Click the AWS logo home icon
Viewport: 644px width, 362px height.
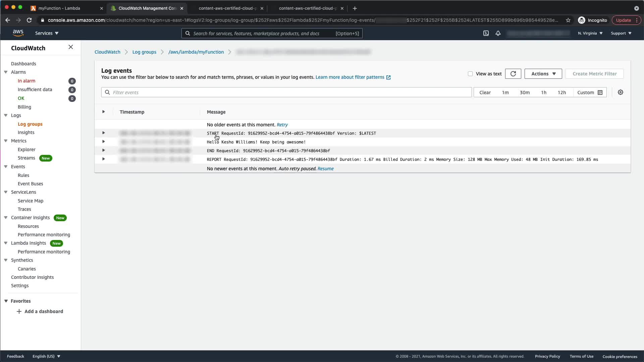(x=18, y=33)
